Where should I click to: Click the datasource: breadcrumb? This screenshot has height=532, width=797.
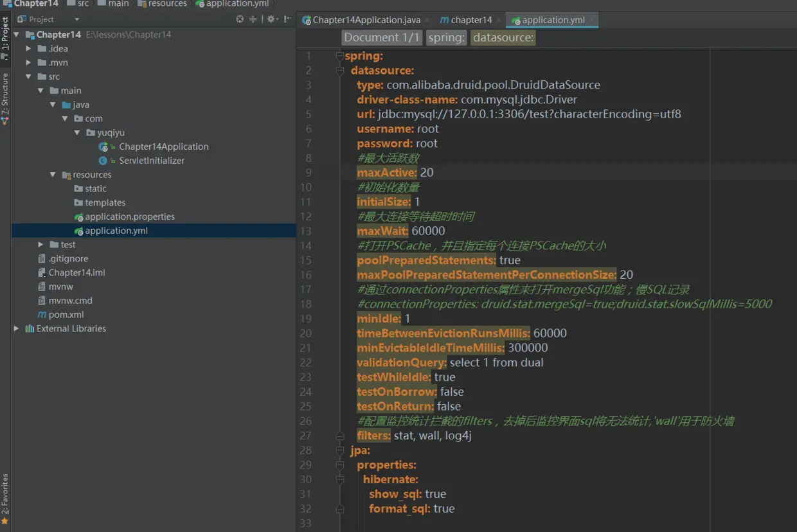click(x=503, y=38)
